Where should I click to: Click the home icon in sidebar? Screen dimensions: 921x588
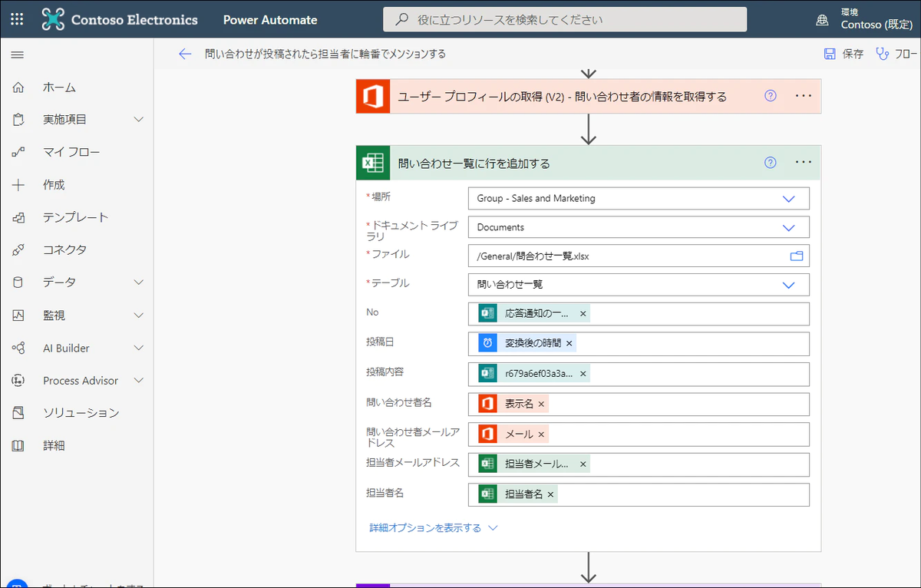18,88
